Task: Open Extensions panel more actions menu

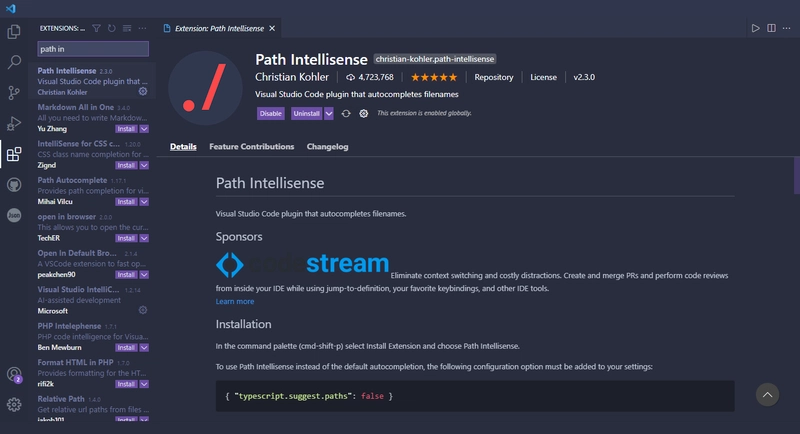Action: (142, 28)
